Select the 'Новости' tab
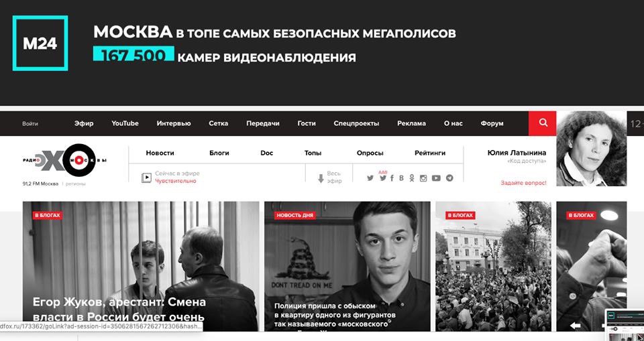The image size is (644, 341). pos(160,153)
